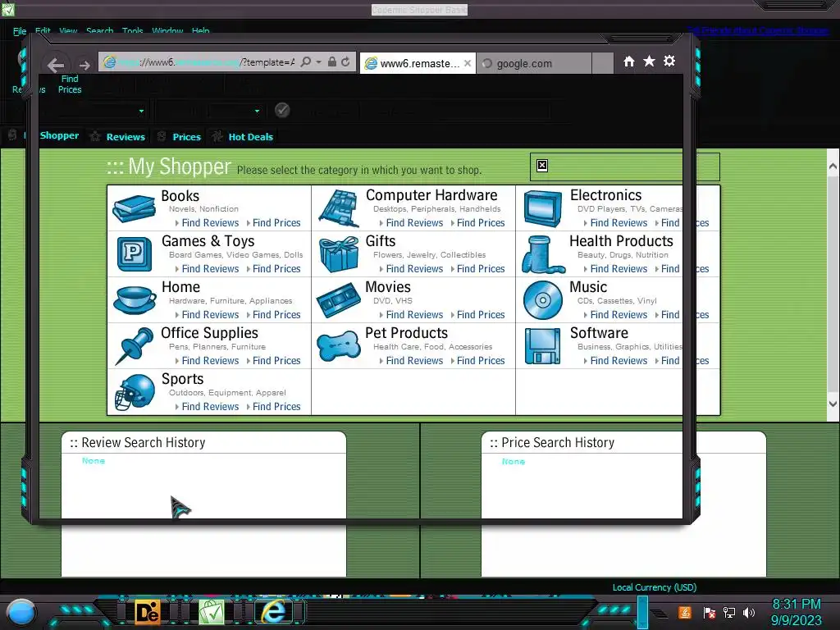Click Find Prices under Pet Products
Image resolution: width=840 pixels, height=630 pixels.
point(481,361)
